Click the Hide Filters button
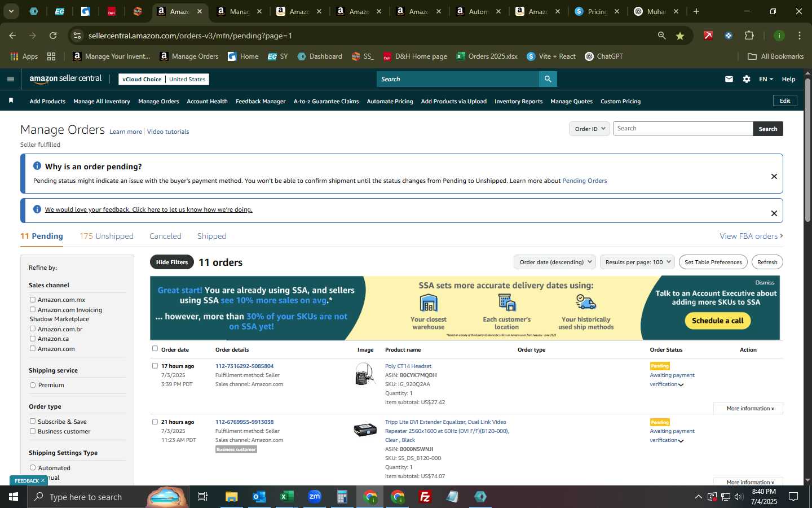812x508 pixels. click(171, 262)
